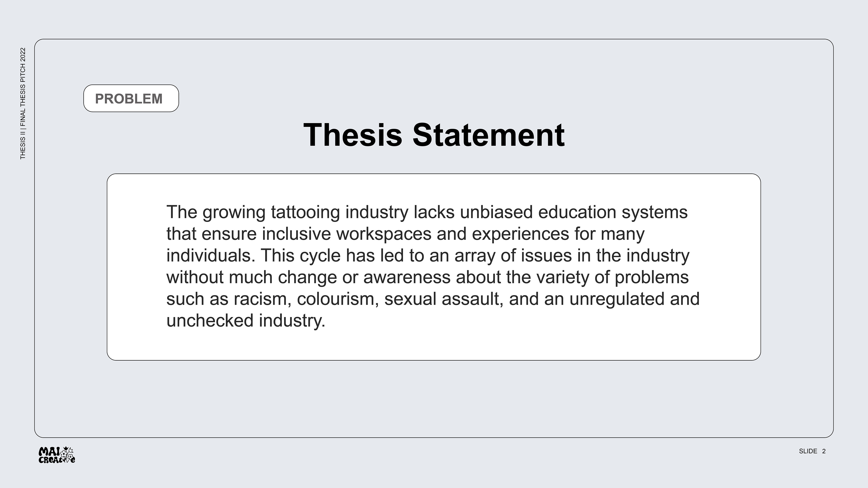This screenshot has height=488, width=868.
Task: Click the last line 'unchecked industry.'
Action: pyautogui.click(x=246, y=321)
